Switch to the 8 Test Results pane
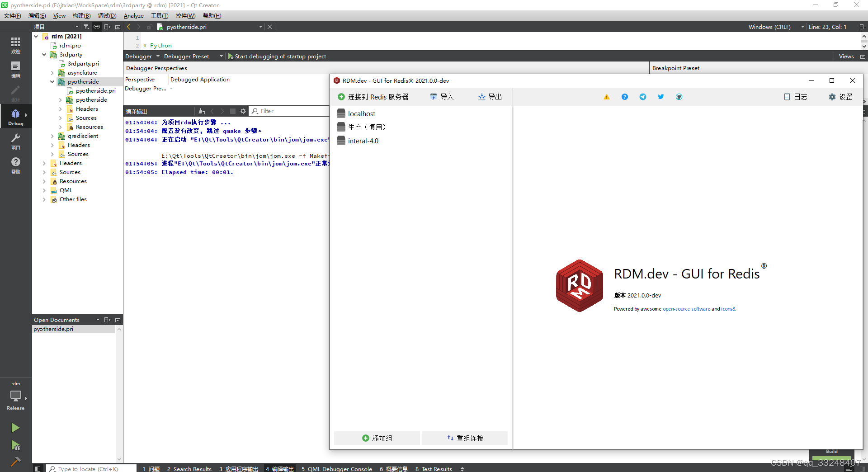The image size is (868, 472). tap(434, 469)
